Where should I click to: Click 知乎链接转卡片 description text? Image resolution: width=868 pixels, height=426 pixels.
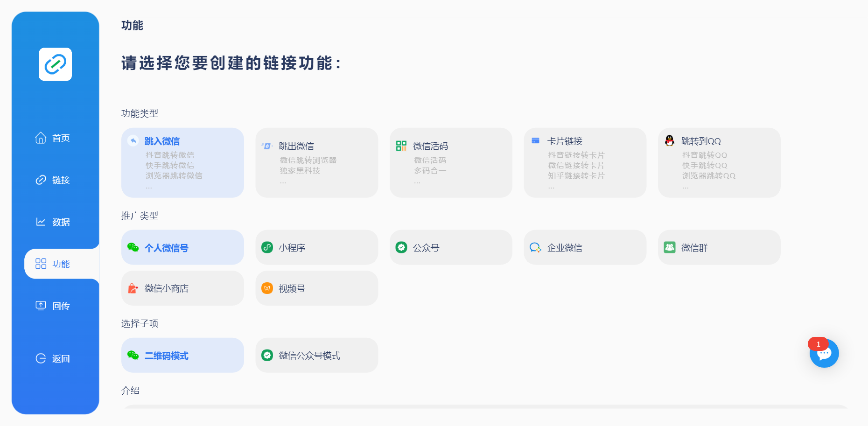tap(576, 175)
